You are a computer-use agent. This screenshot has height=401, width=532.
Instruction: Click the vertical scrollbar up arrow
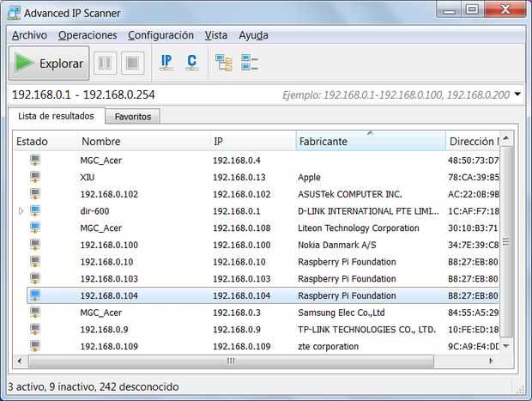[506, 138]
